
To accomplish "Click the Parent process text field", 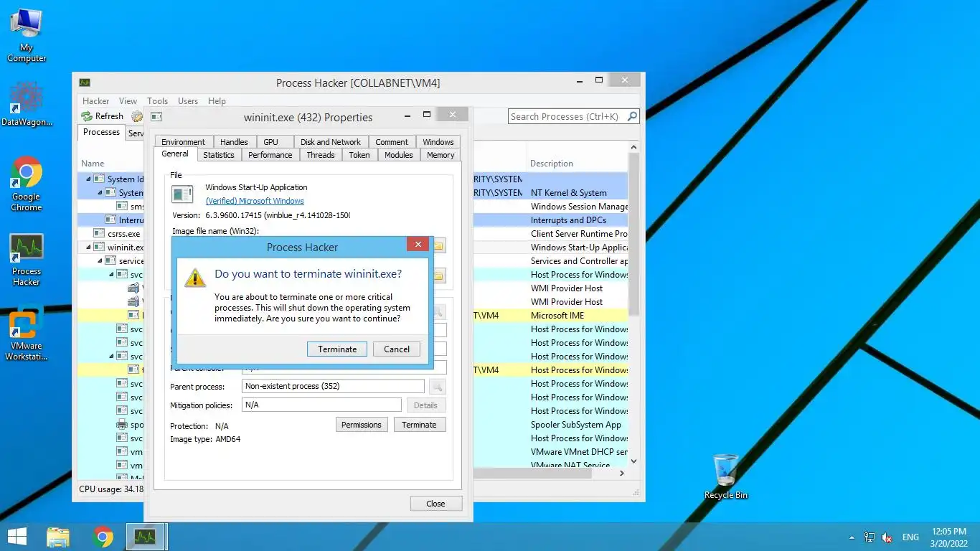I will click(x=333, y=386).
